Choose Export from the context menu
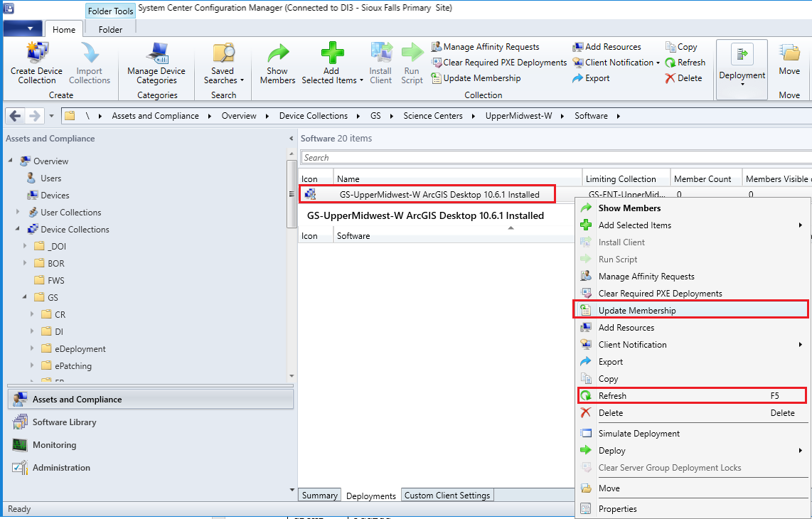 [x=693, y=362]
